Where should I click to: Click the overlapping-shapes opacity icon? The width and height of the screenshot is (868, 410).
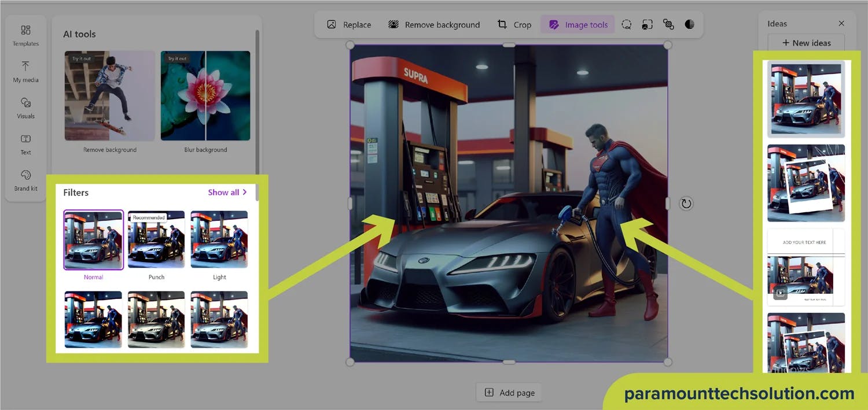tap(668, 24)
